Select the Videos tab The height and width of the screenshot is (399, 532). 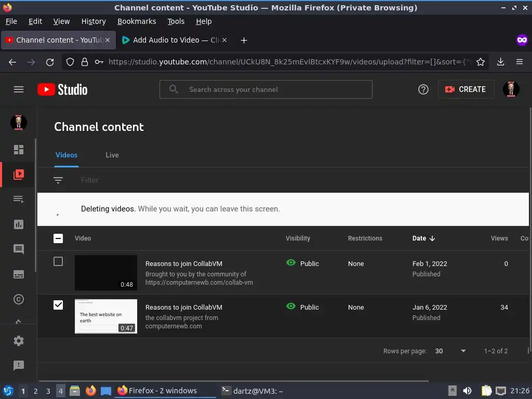click(66, 155)
